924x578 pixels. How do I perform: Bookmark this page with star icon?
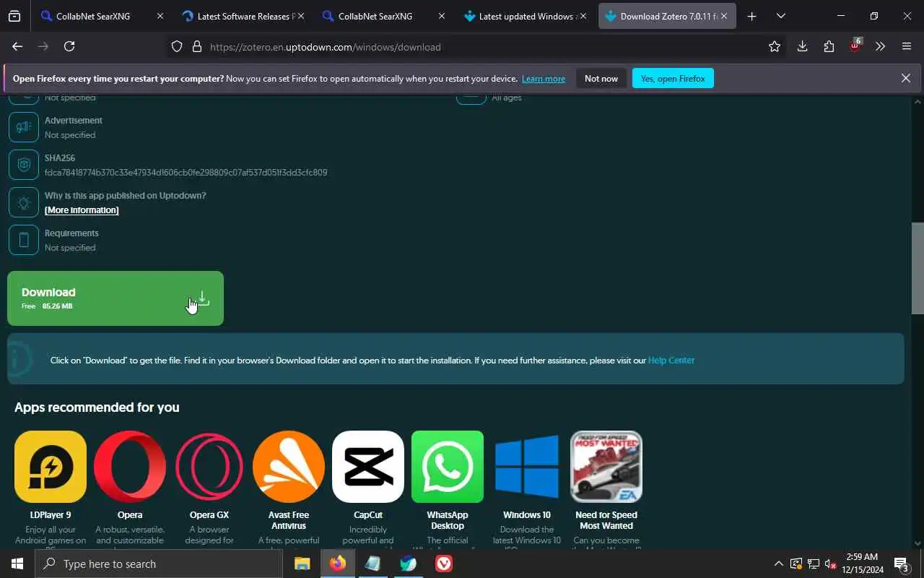tap(775, 46)
